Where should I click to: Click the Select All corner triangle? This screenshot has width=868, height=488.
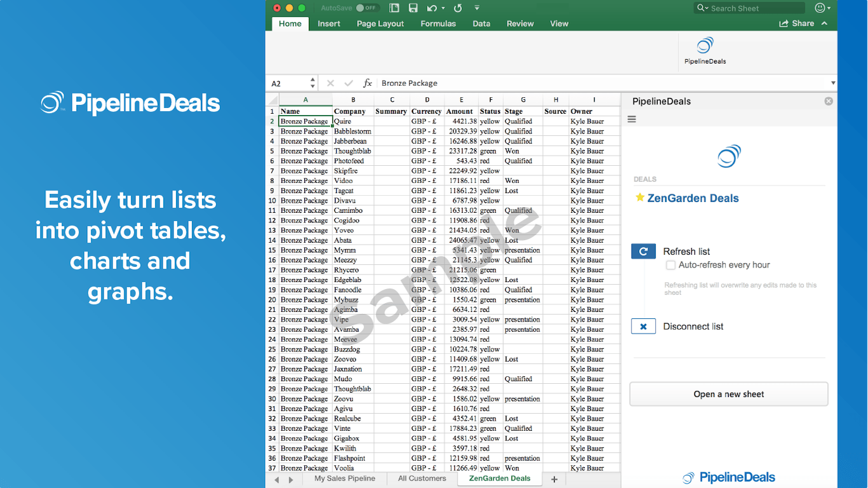tap(272, 100)
